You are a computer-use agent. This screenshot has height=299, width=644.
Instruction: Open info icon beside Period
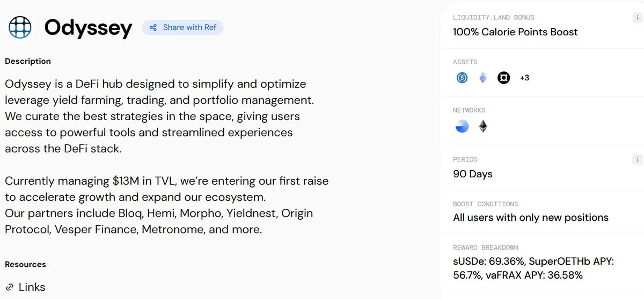637,160
